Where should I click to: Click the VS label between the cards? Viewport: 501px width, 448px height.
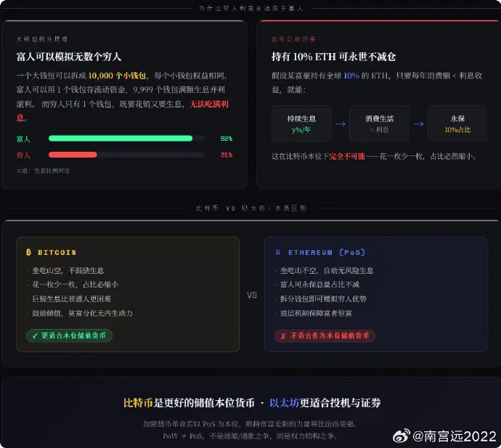[252, 295]
